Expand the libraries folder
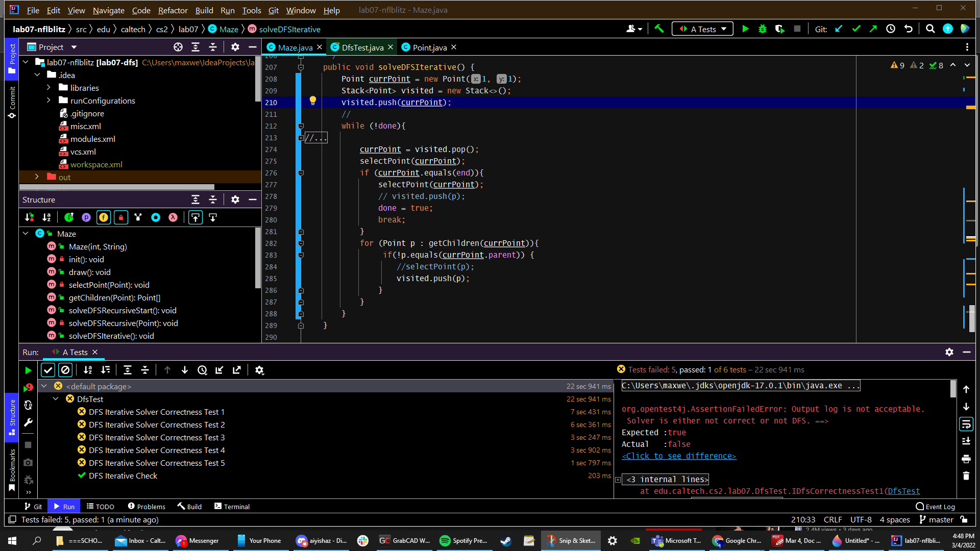The height and width of the screenshot is (551, 980). [x=49, y=88]
